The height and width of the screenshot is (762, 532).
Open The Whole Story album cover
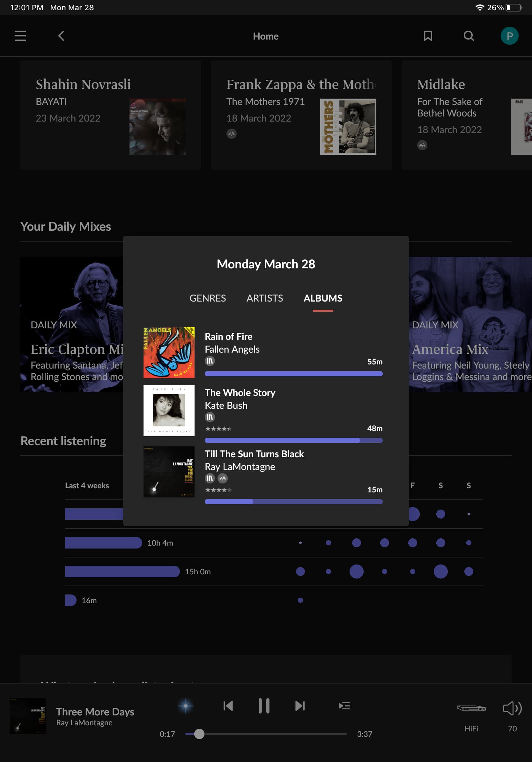click(169, 411)
